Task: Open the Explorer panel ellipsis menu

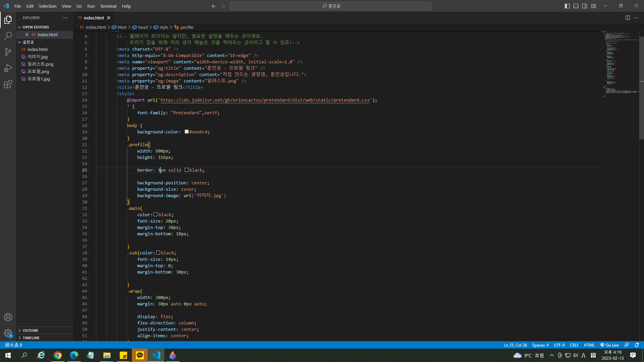Action: pos(65,18)
